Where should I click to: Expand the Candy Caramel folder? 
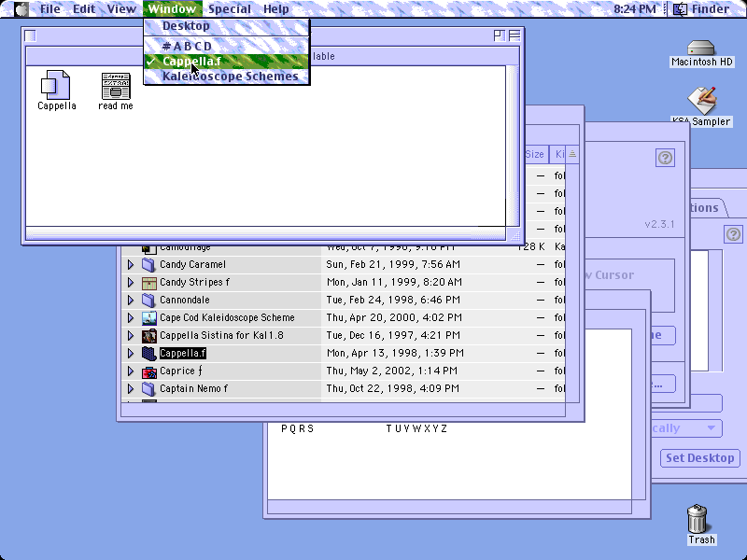click(x=131, y=264)
